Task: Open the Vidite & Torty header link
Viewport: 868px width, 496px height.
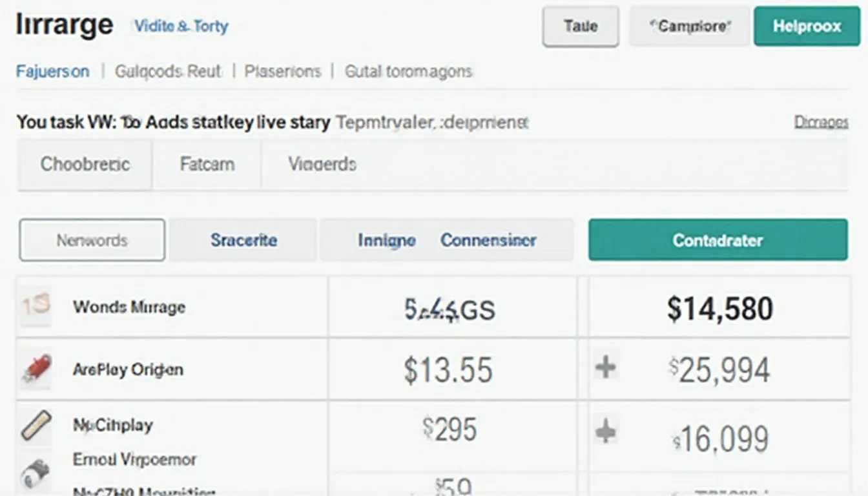Action: (181, 26)
